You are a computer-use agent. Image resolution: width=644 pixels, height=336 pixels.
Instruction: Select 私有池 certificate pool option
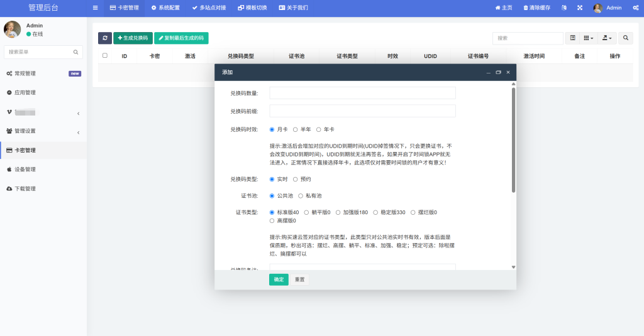301,196
